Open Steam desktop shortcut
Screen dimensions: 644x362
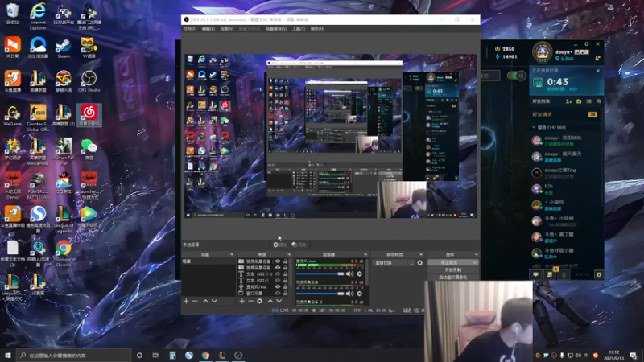(x=64, y=47)
